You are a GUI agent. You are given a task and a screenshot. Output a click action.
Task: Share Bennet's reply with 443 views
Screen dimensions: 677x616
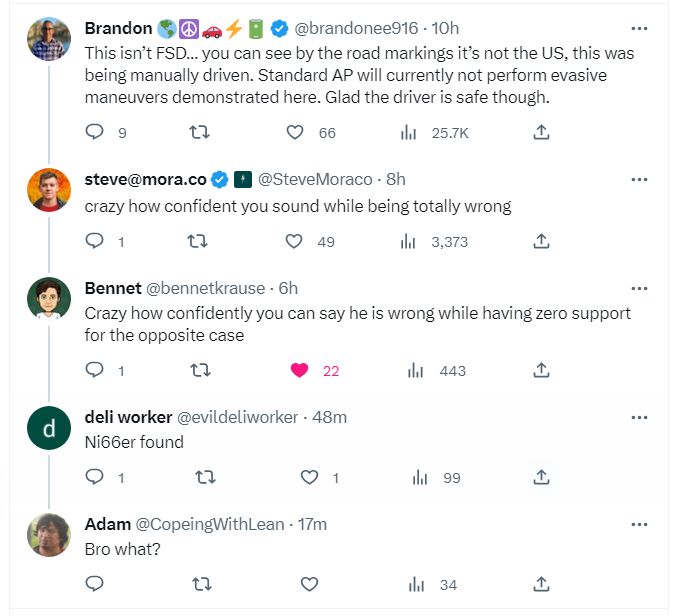(x=540, y=370)
